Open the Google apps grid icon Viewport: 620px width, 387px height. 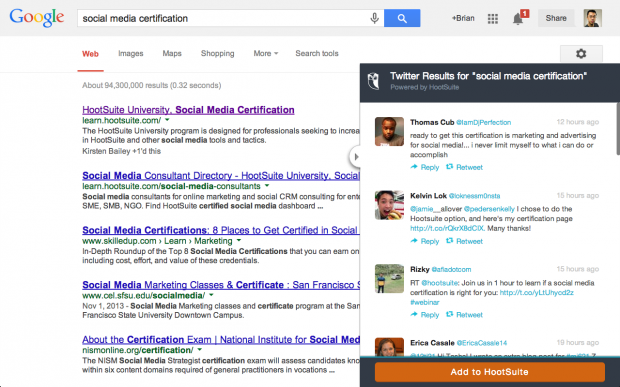[493, 19]
